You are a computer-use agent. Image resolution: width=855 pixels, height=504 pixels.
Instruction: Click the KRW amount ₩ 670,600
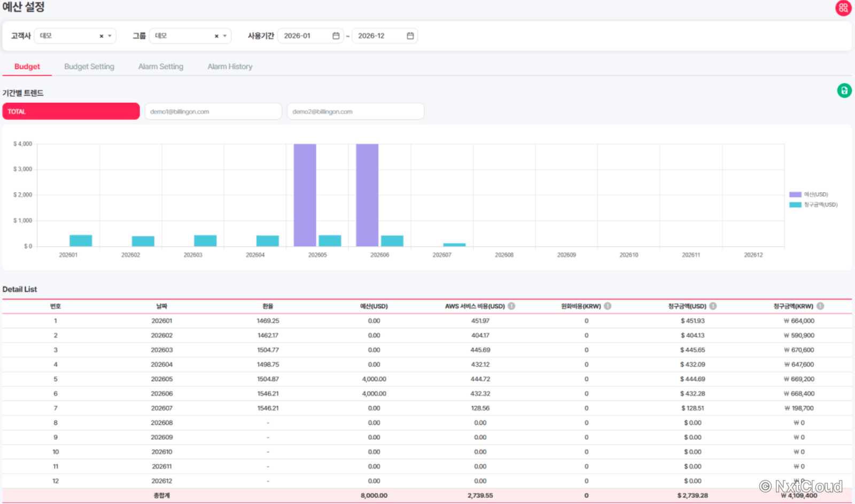click(799, 350)
